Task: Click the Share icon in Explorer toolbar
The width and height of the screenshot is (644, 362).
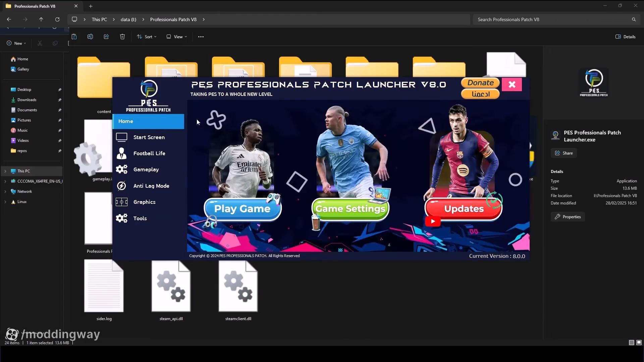Action: point(106,37)
